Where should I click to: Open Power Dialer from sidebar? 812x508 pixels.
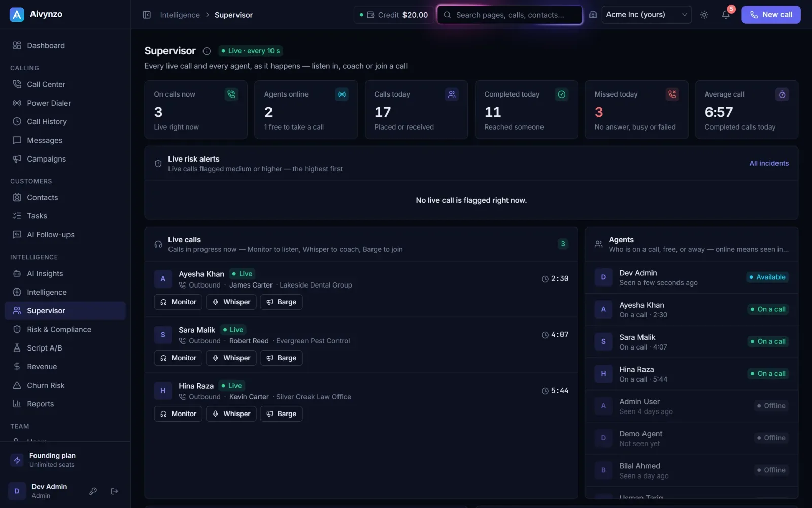tap(65, 103)
